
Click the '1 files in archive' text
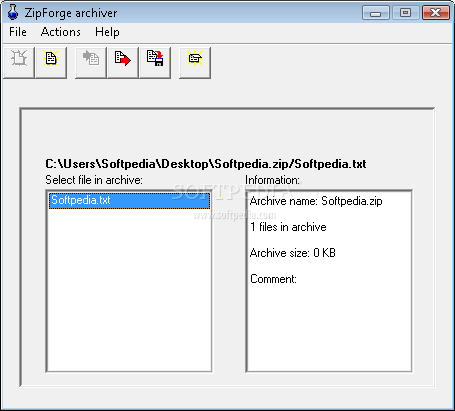tap(288, 227)
